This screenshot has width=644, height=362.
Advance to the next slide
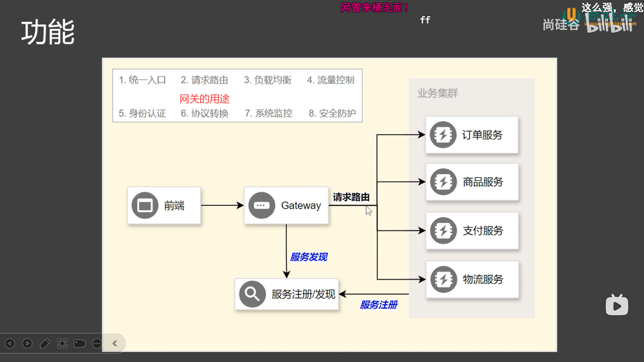point(28,344)
